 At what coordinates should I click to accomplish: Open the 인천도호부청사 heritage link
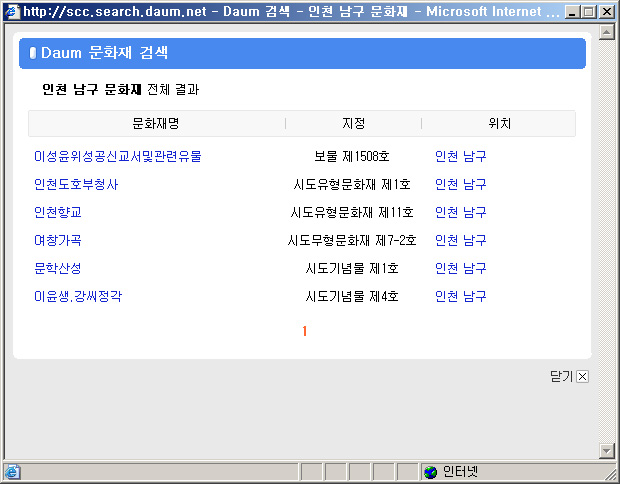click(x=76, y=184)
